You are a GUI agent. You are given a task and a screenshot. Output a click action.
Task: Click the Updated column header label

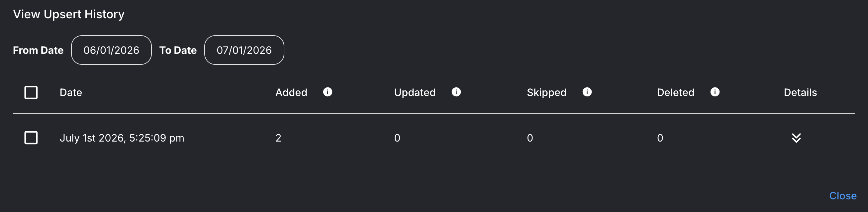415,92
